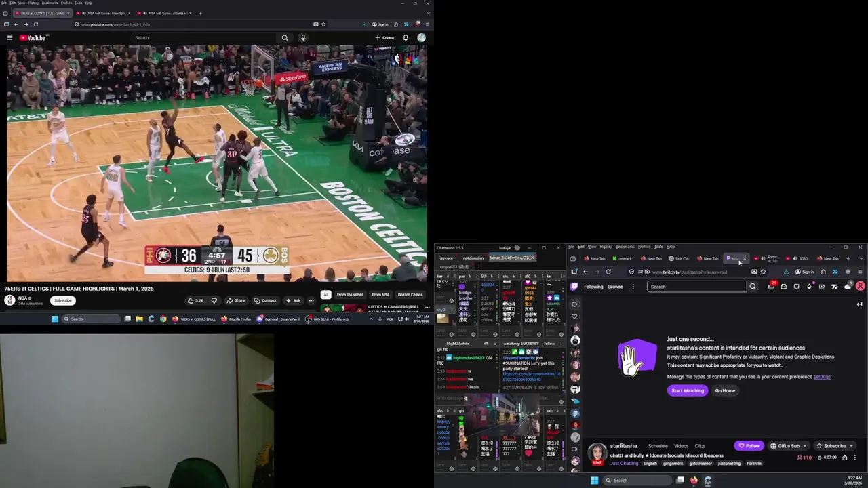Close the starlitasha Twitch browser tab

744,258
